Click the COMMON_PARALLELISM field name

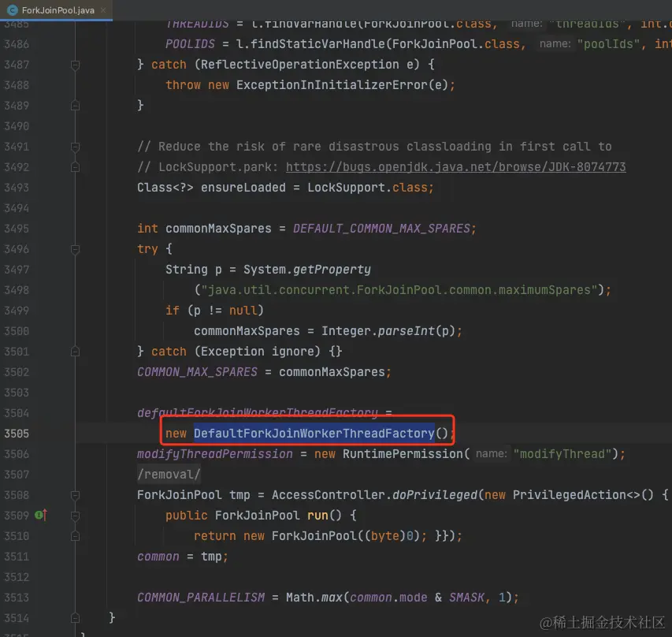click(201, 598)
